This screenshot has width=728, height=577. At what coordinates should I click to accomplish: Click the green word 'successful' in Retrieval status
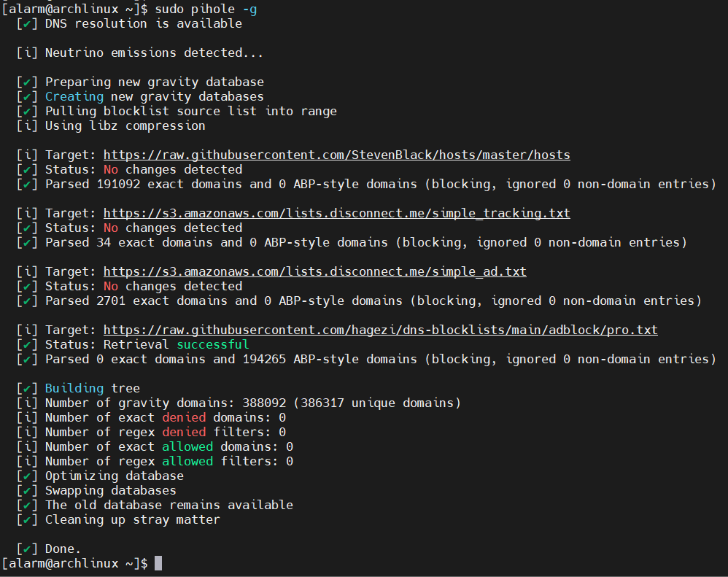(x=212, y=344)
